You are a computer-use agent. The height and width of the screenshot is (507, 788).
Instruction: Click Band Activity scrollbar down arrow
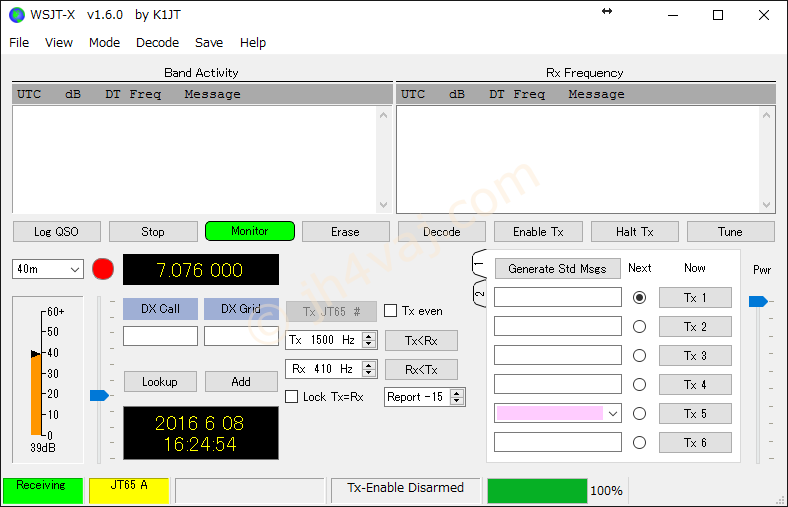click(383, 205)
